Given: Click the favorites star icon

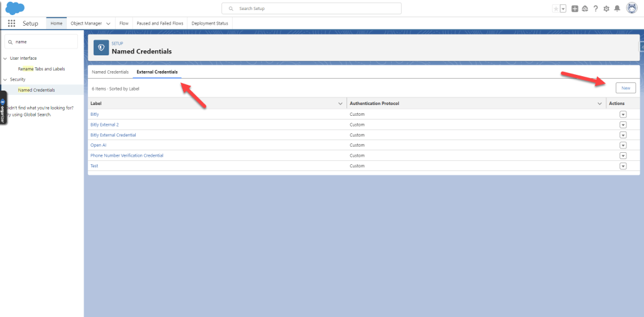Looking at the screenshot, I should pos(556,9).
